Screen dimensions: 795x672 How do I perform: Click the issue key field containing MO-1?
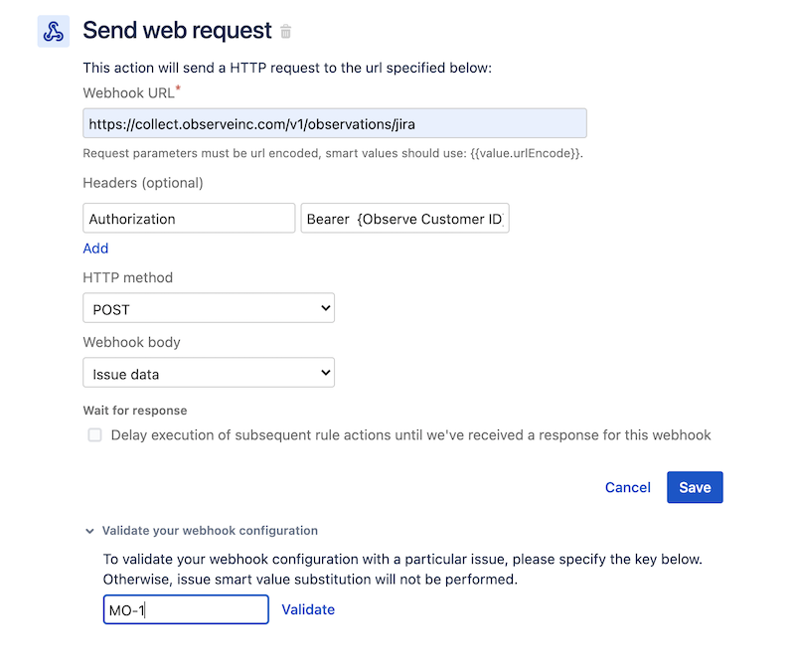click(186, 609)
